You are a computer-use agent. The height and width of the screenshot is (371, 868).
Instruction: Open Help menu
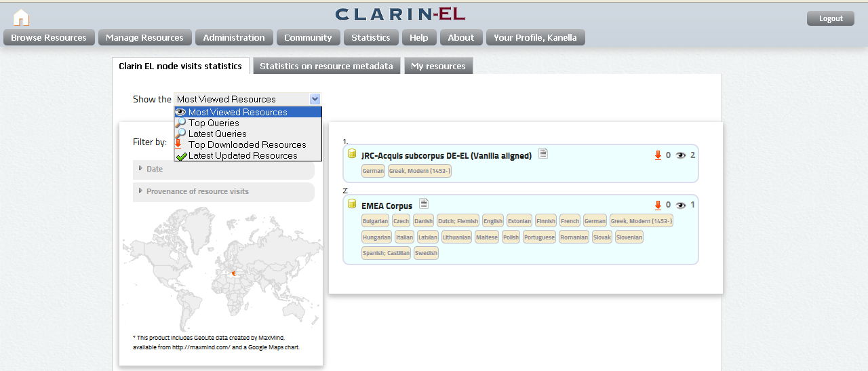click(419, 37)
